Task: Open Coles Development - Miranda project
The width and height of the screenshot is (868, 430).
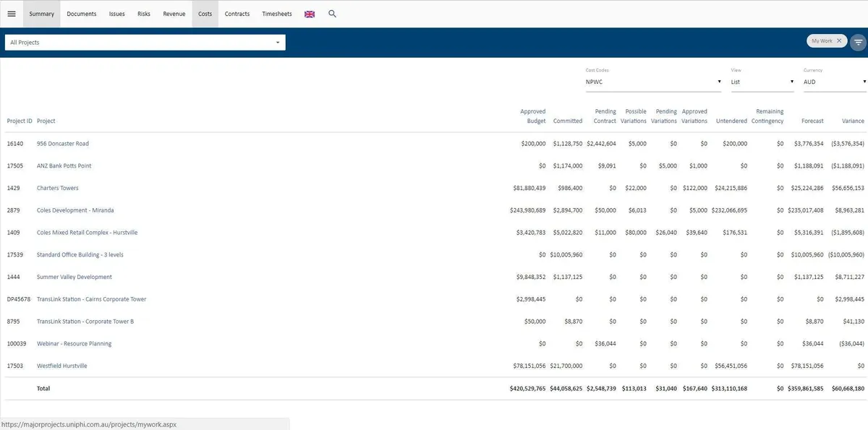Action: point(75,210)
